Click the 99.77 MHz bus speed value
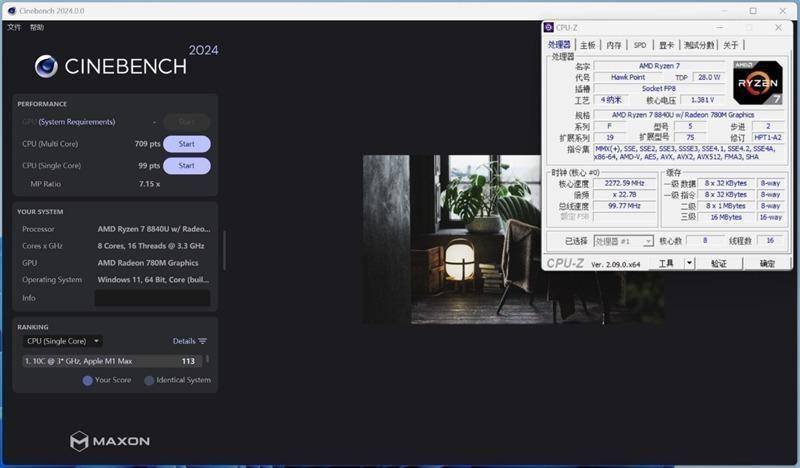 pyautogui.click(x=624, y=206)
